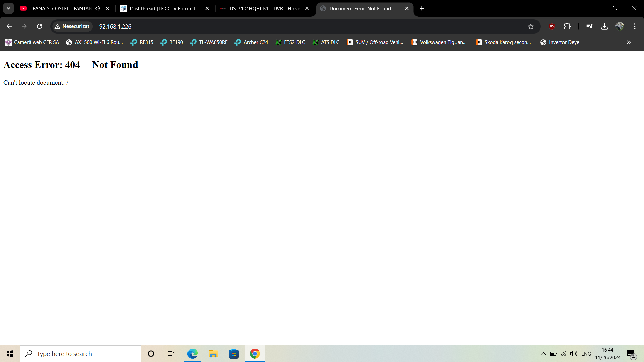644x362 pixels.
Task: Go back to previous page
Action: click(9, 26)
